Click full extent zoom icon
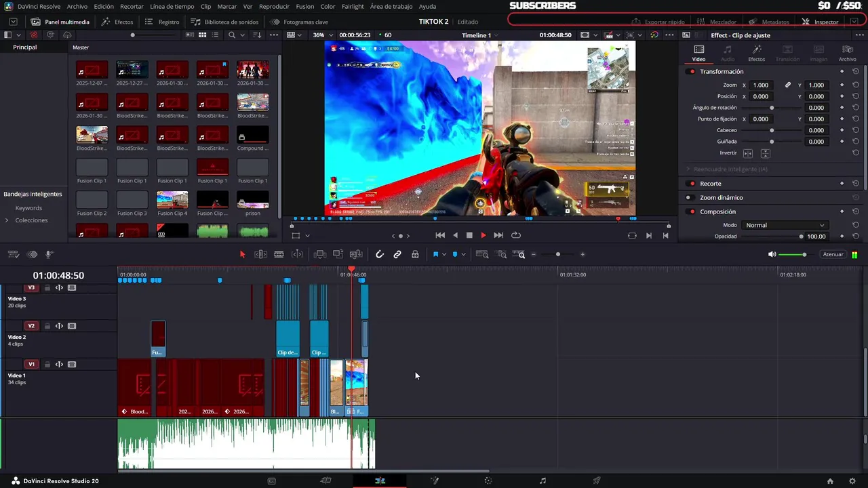This screenshot has width=868, height=488. (x=482, y=254)
